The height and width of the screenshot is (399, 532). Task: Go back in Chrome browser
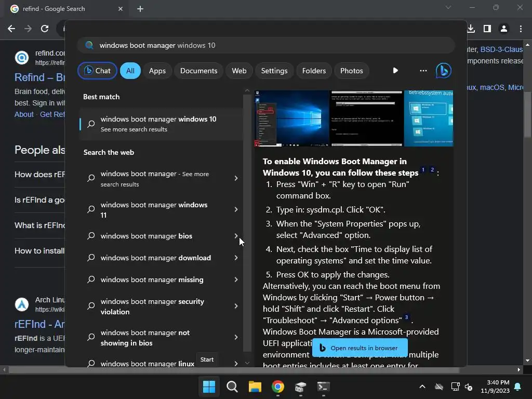coord(11,29)
